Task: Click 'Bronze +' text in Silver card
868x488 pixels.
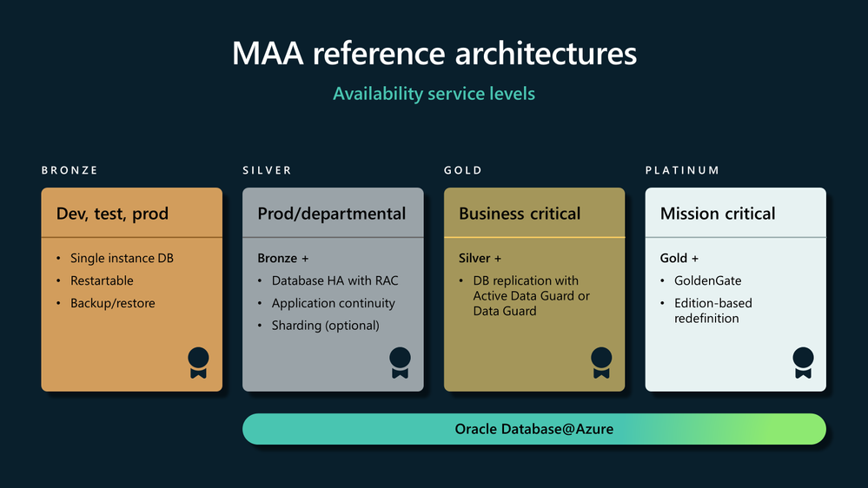Action: click(x=283, y=259)
